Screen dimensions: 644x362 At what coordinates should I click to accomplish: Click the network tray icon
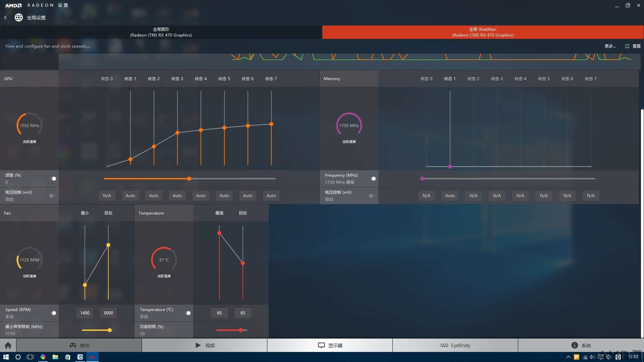click(x=585, y=357)
